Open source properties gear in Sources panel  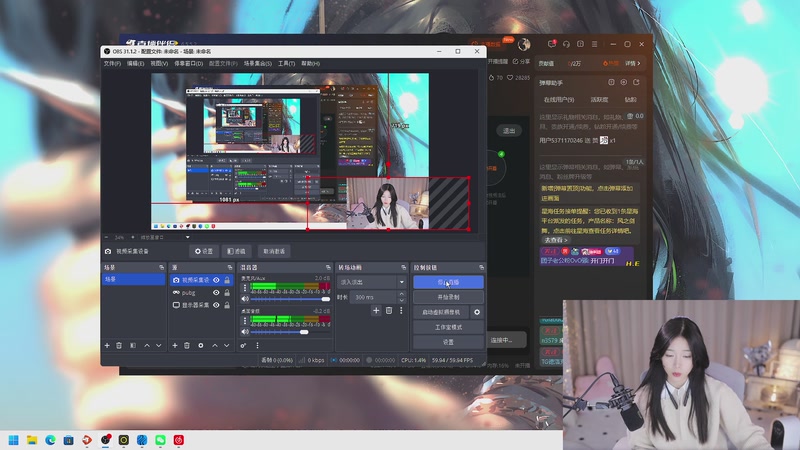coord(201,345)
